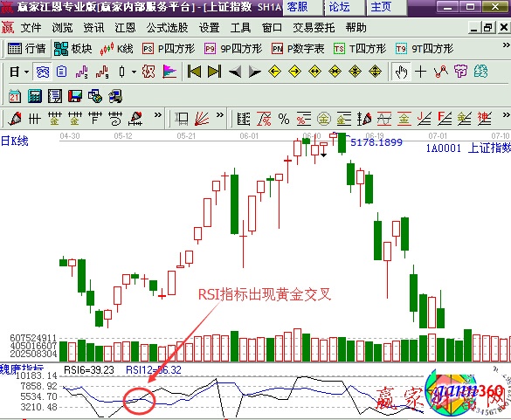Viewport: 511px width, 420px height.
Task: Click the red F angle-lines icon
Action: tap(445, 119)
